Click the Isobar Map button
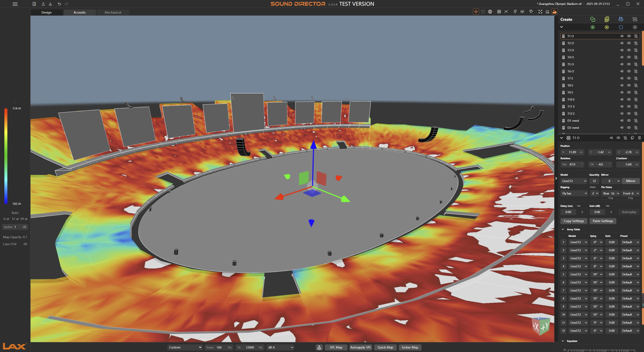Viewport: 644px width, 352px height. [x=410, y=347]
